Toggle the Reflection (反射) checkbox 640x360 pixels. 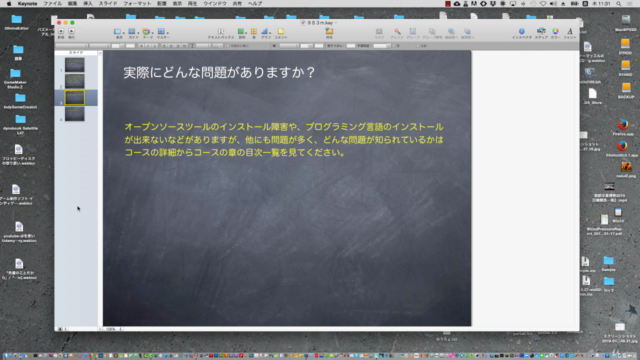[x=418, y=46]
